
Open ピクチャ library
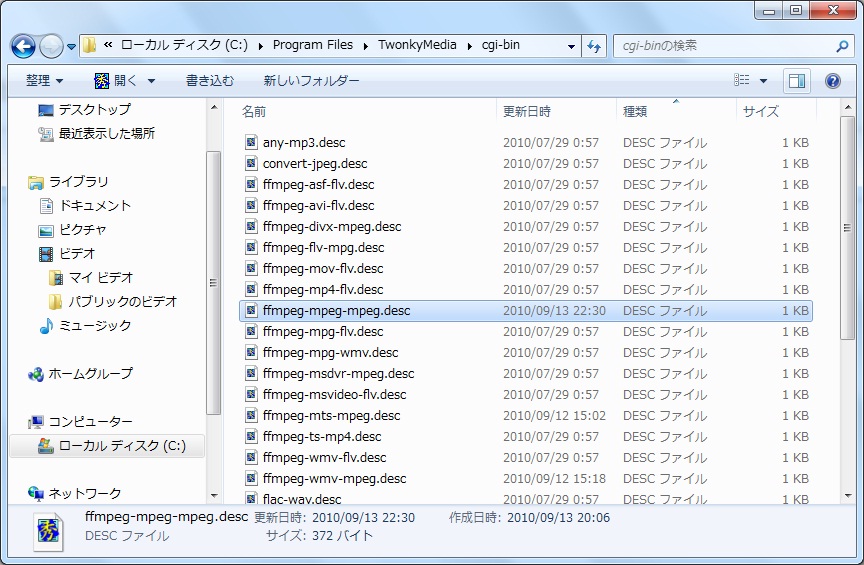72,230
